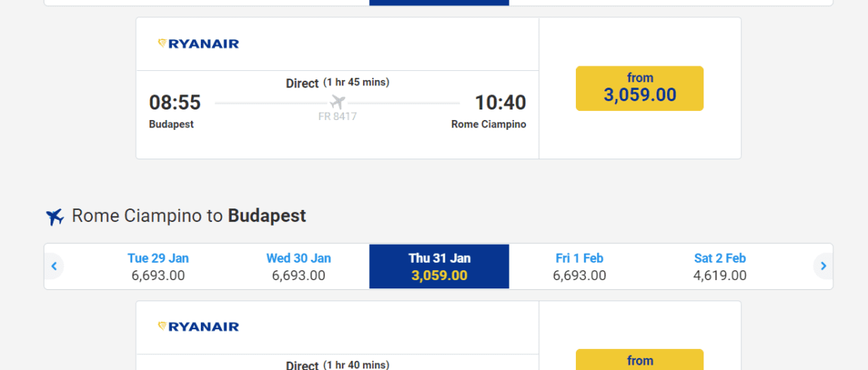868x370 pixels.
Task: Click the Ryanair logo on Budapest flight card
Action: 199,44
